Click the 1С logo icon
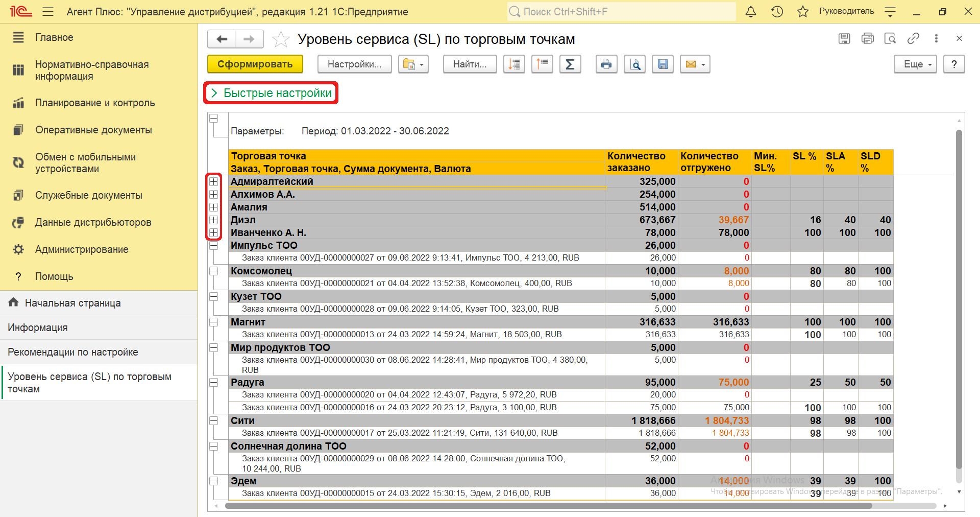Screen dimensions: 980x517 click(21, 11)
